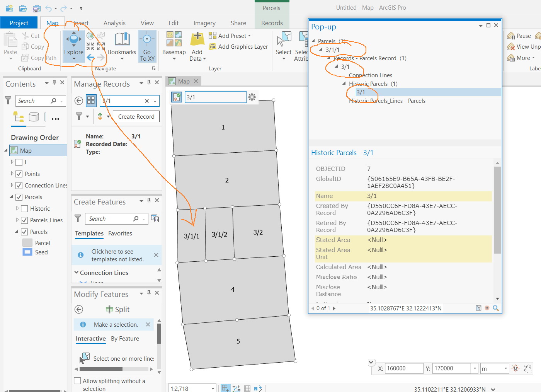Click the Add Graphics Layer icon

pyautogui.click(x=212, y=47)
